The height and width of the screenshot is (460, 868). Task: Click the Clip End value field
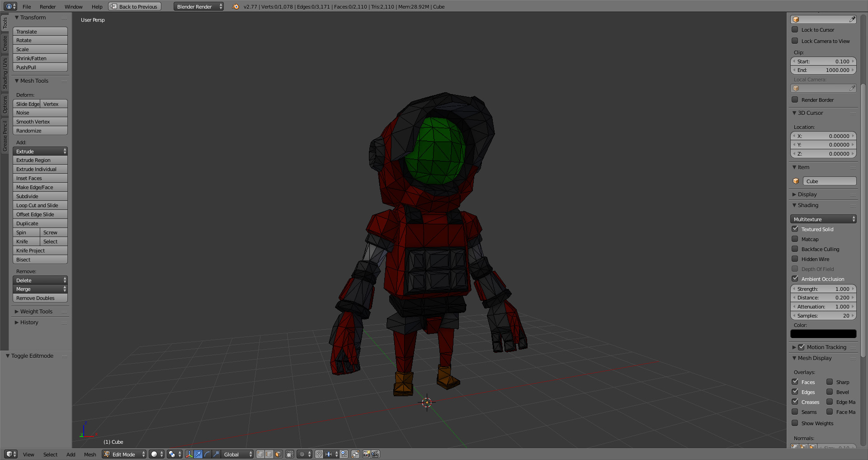click(823, 70)
